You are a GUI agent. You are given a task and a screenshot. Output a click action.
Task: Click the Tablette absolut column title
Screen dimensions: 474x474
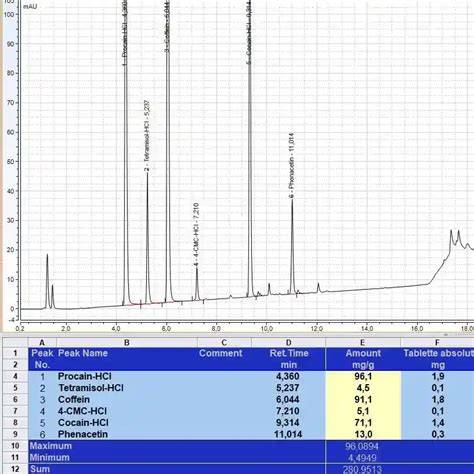coord(438,353)
